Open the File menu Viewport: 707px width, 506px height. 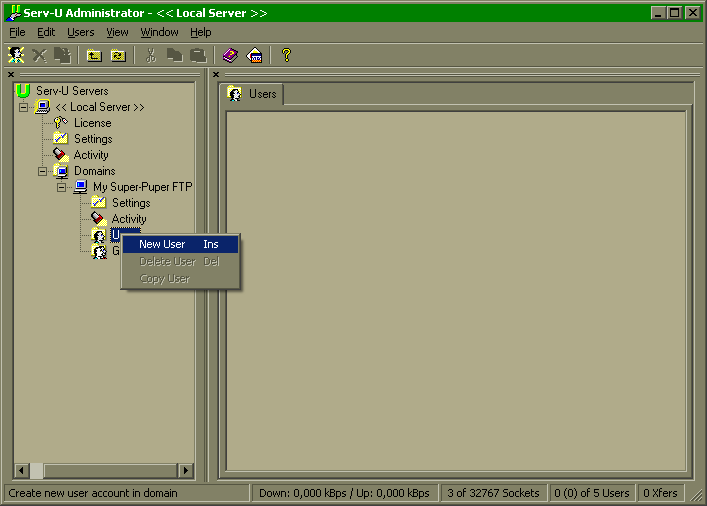click(x=17, y=32)
